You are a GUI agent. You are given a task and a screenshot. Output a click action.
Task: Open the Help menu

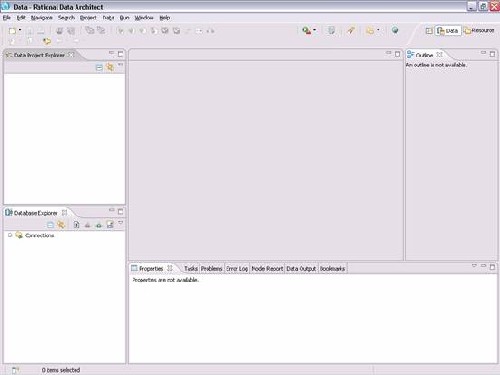[165, 18]
